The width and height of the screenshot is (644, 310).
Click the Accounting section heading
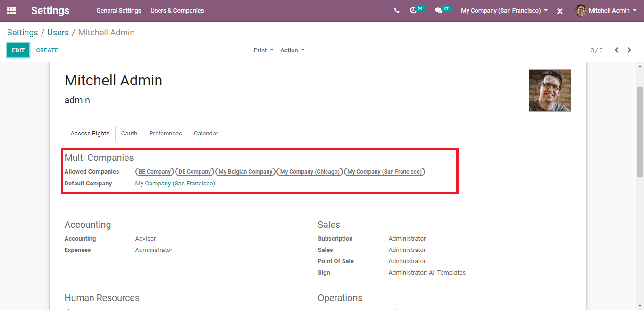tap(88, 225)
